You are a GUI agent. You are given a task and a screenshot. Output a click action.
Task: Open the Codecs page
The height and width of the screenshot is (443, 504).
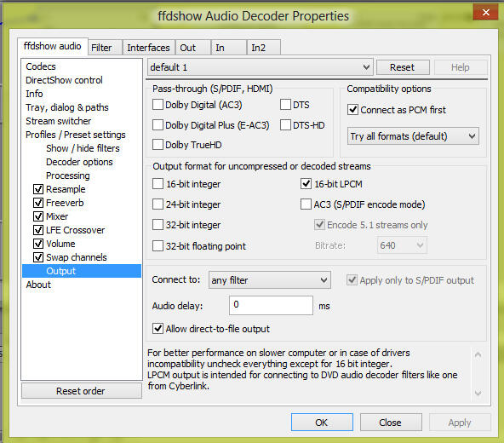pyautogui.click(x=41, y=66)
